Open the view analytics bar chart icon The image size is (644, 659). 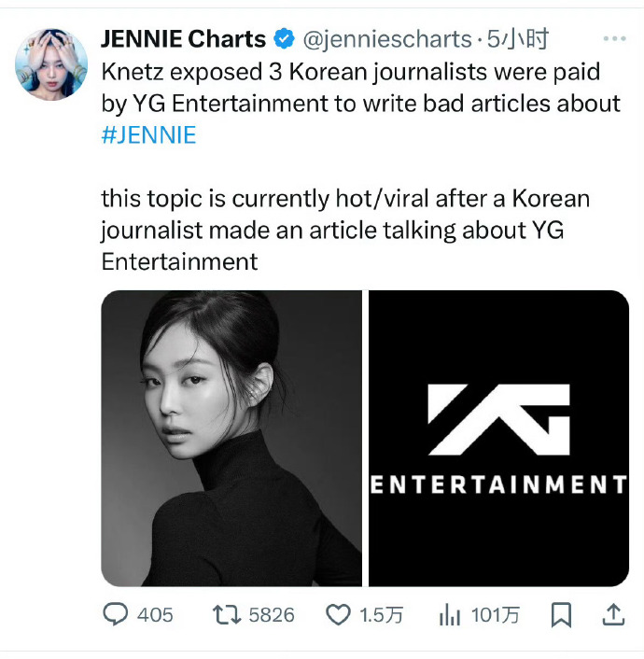[451, 614]
